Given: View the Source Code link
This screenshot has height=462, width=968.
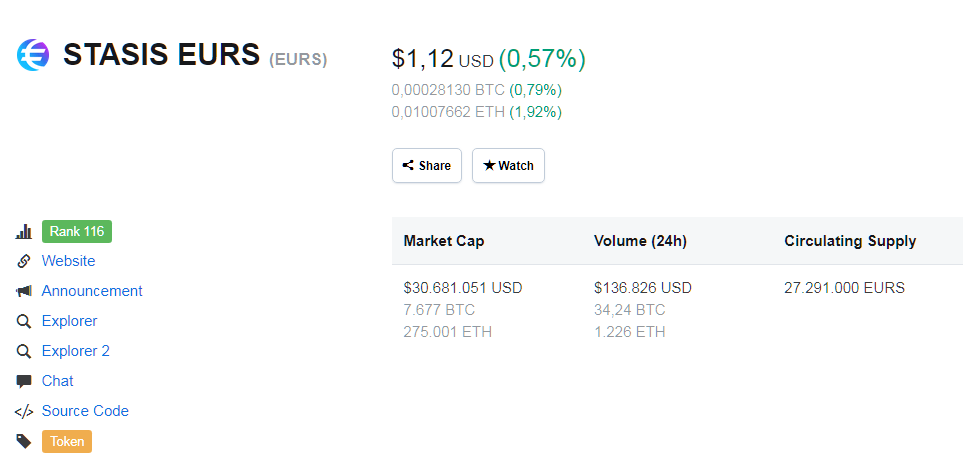Looking at the screenshot, I should coord(85,411).
